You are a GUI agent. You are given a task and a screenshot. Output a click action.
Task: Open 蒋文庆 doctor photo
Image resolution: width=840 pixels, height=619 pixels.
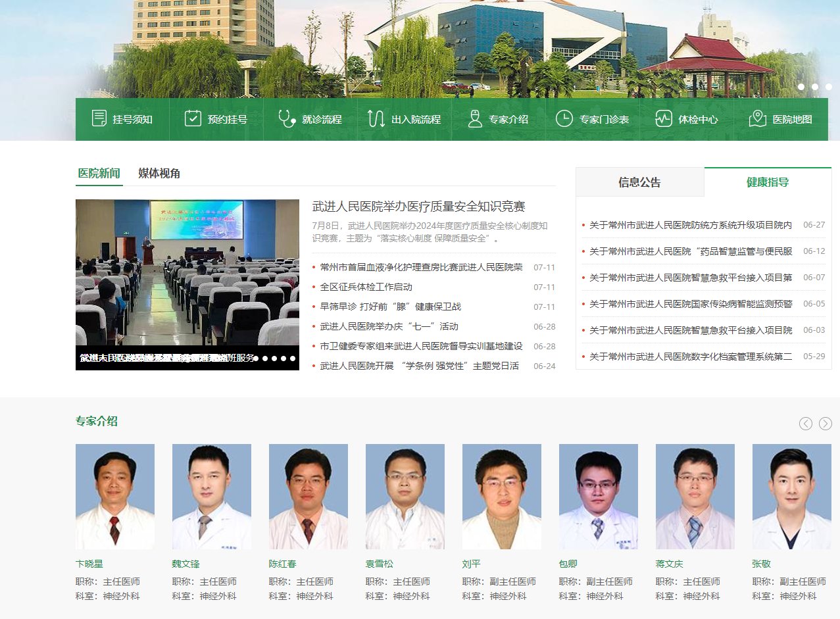tap(695, 497)
